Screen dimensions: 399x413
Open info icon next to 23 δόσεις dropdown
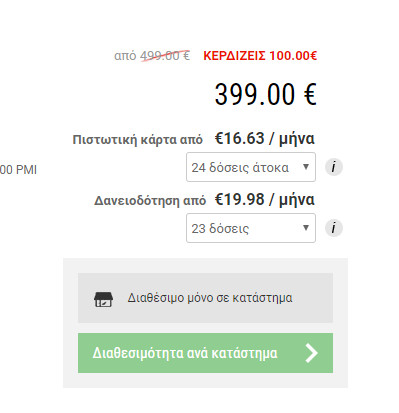coord(334,228)
